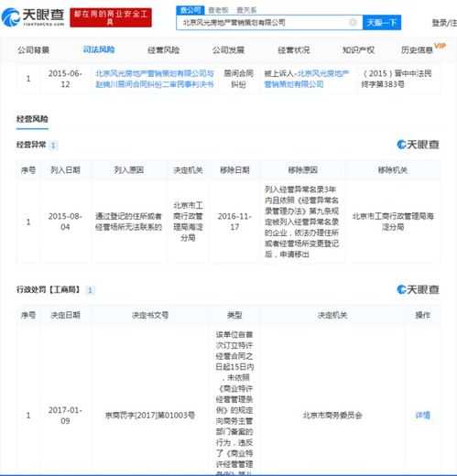Viewport: 457px width, 476px height.
Task: Select the 居间合同纠纷 case type cell
Action: click(x=238, y=79)
